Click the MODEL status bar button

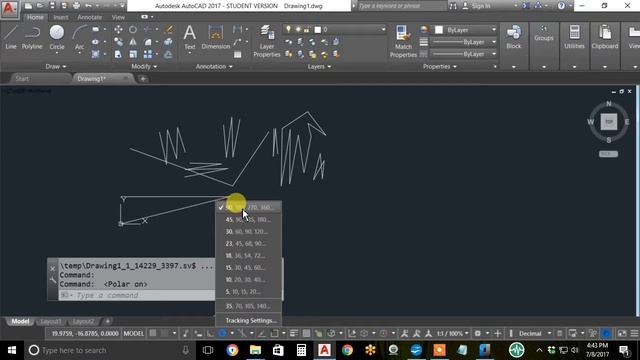133,333
